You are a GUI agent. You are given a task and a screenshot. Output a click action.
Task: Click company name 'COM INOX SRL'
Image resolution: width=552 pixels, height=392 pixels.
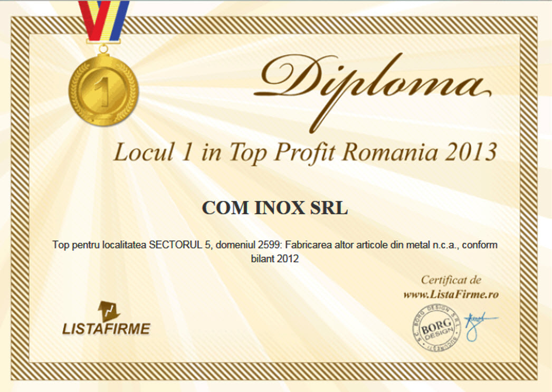(x=275, y=208)
